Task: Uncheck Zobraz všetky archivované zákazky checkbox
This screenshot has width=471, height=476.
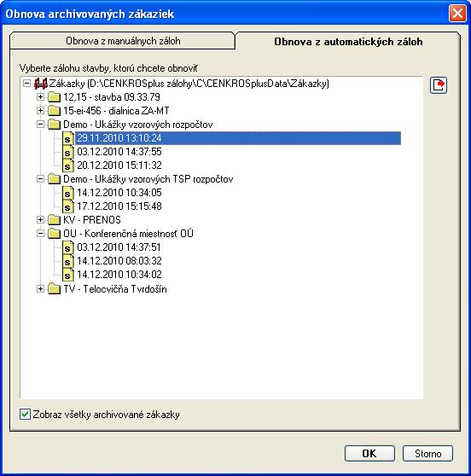Action: 26,414
